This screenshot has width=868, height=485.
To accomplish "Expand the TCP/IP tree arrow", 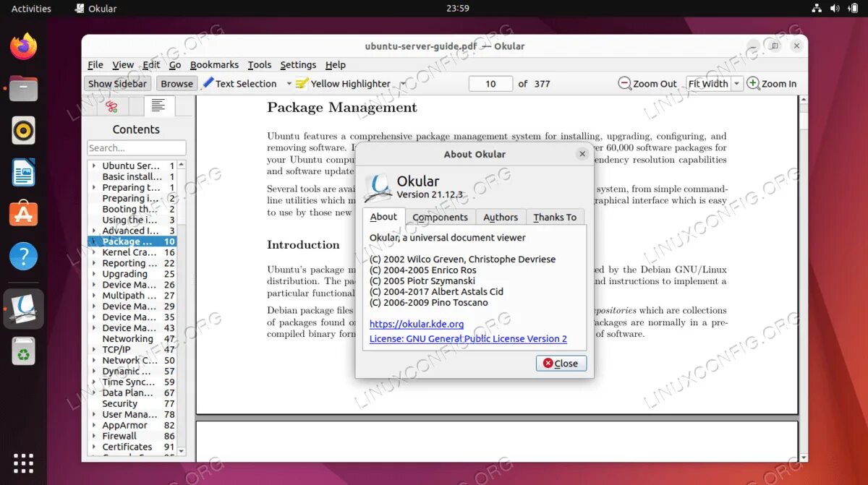I will coord(94,349).
